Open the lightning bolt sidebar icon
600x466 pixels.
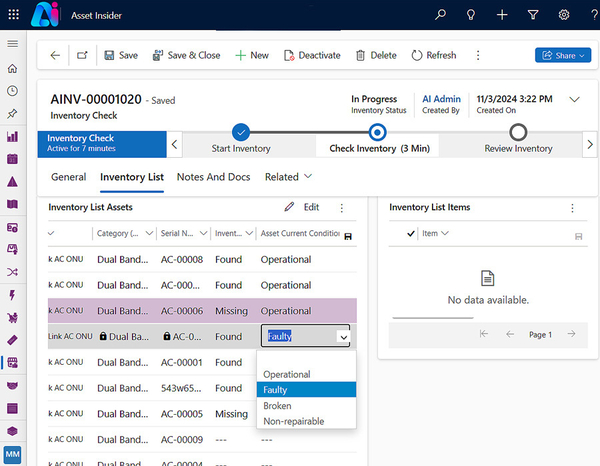[x=12, y=295]
